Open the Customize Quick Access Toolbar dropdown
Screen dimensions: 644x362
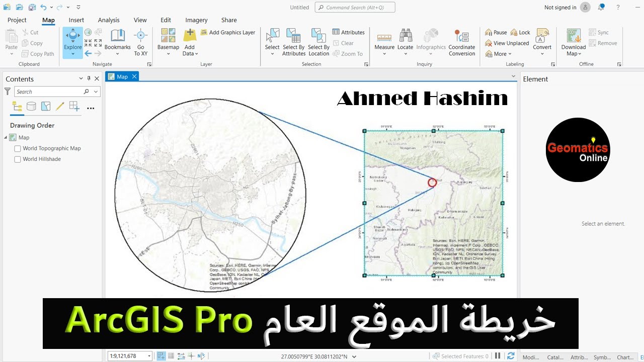click(x=78, y=7)
